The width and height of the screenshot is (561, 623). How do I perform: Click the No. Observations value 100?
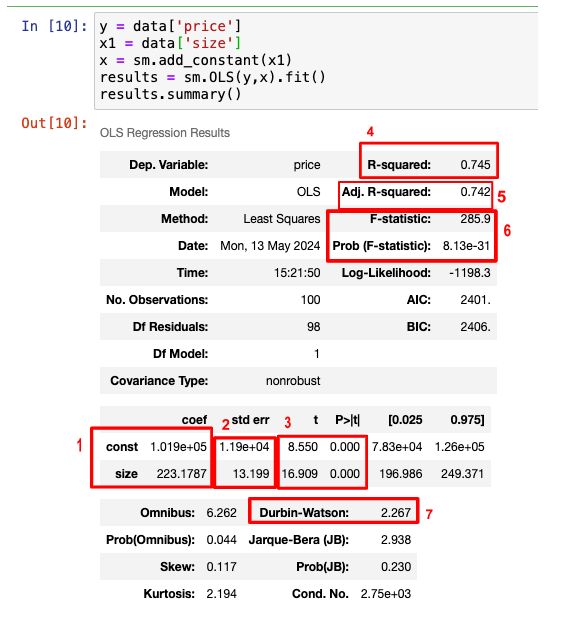click(x=310, y=300)
